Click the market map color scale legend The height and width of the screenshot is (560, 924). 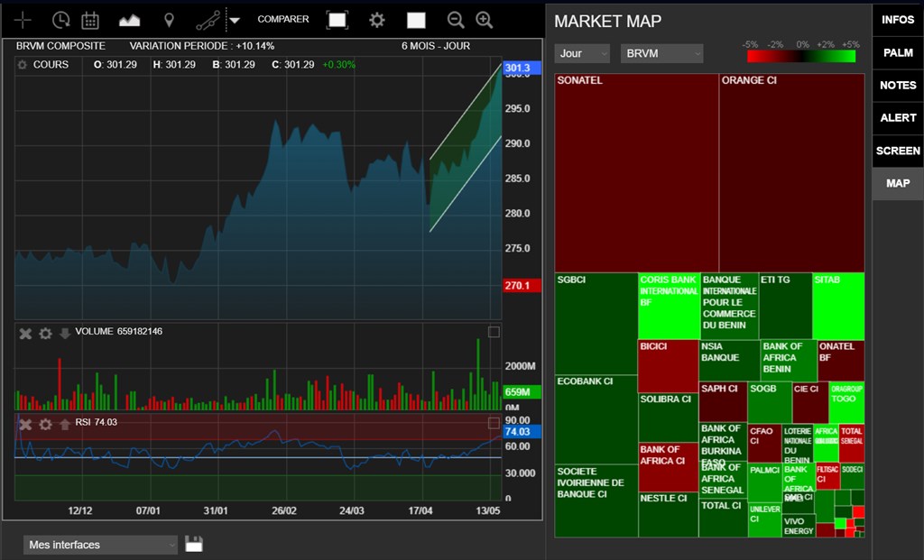pos(801,56)
